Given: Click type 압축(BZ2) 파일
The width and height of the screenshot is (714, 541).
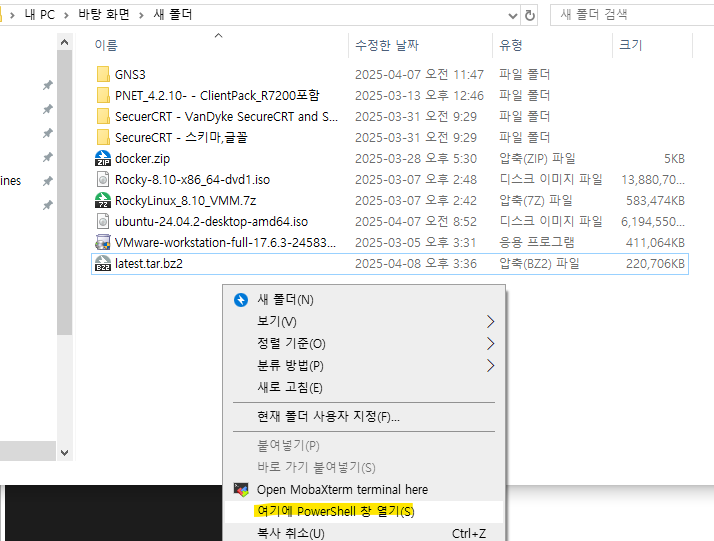Looking at the screenshot, I should 539,264.
